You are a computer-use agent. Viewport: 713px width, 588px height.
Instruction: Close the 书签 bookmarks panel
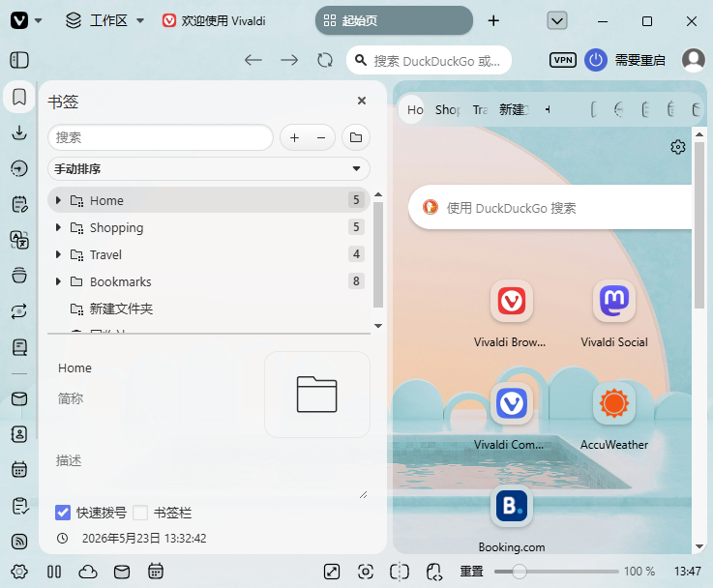[362, 101]
